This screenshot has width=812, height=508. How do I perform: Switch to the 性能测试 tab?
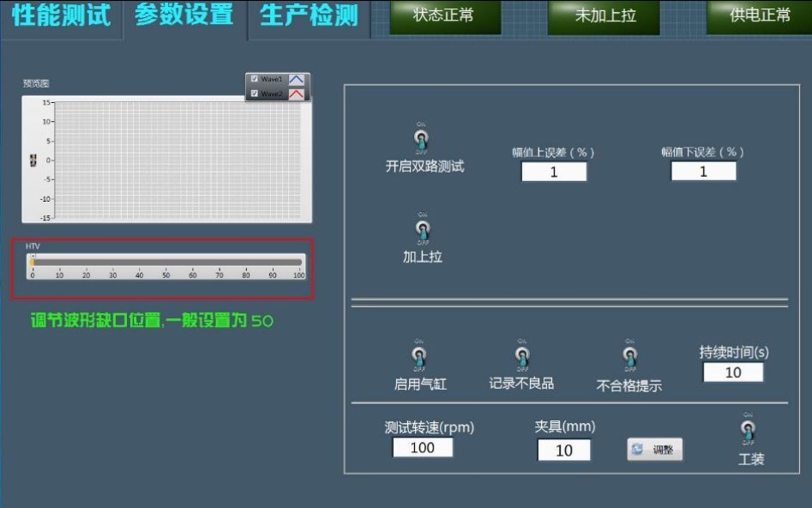pyautogui.click(x=61, y=16)
